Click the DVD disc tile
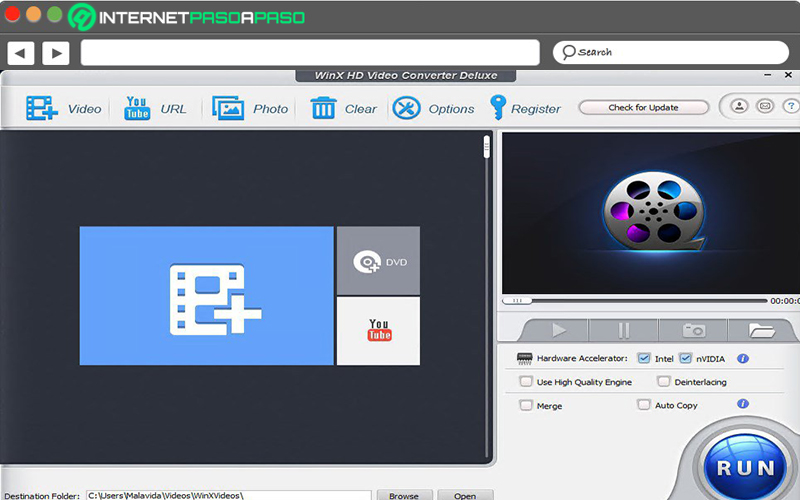Viewport: 800px width, 500px height. [x=379, y=261]
